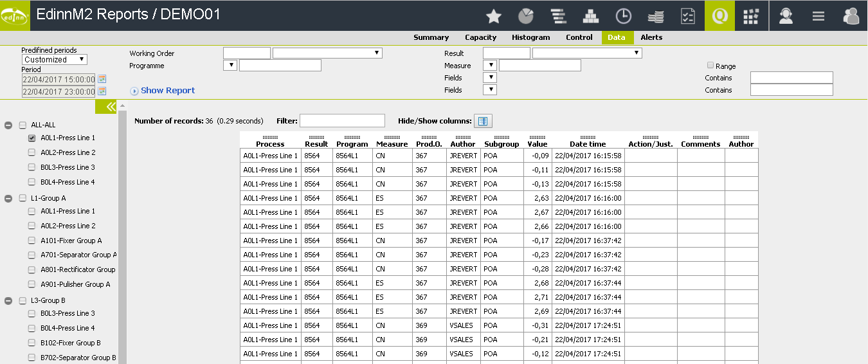Open the users profile icon
This screenshot has height=364, width=868.
point(851,16)
